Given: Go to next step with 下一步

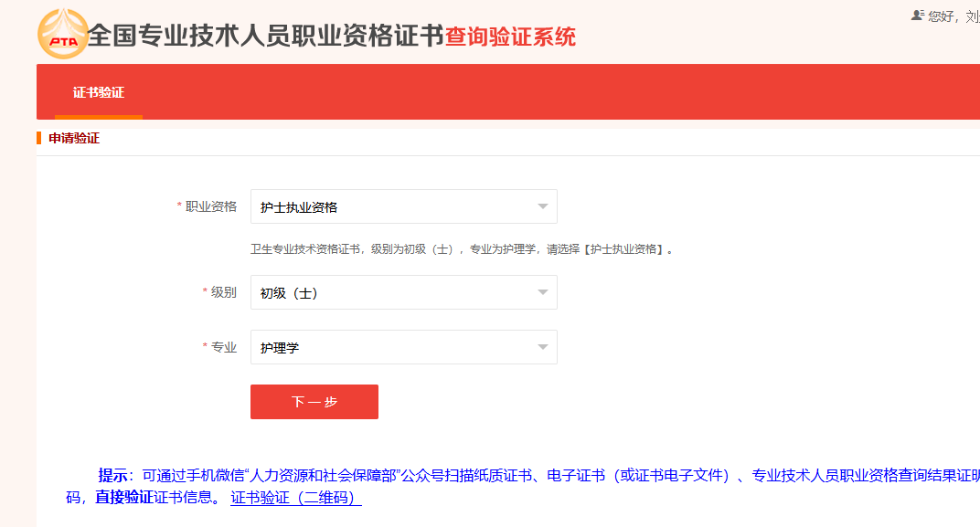Looking at the screenshot, I should point(314,402).
